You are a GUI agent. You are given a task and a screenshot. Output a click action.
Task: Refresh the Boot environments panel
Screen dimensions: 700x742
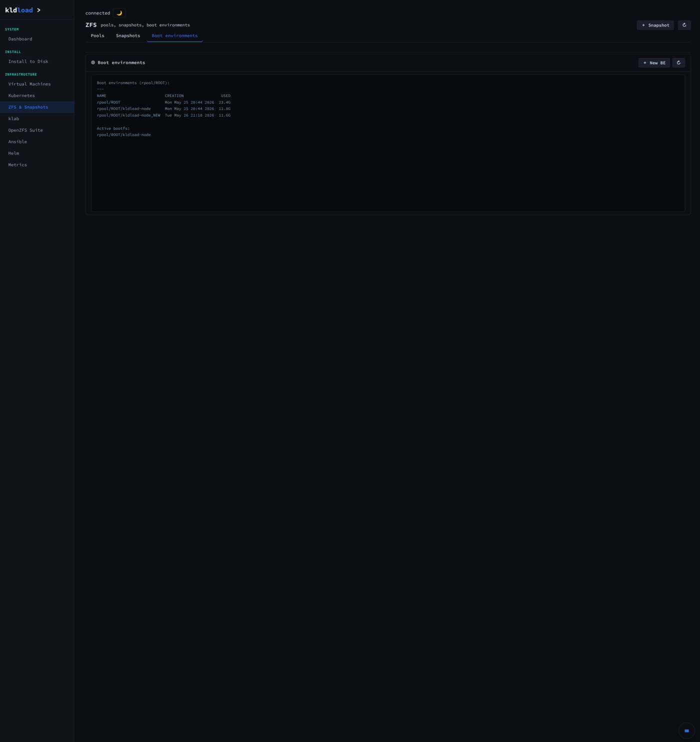pyautogui.click(x=678, y=63)
